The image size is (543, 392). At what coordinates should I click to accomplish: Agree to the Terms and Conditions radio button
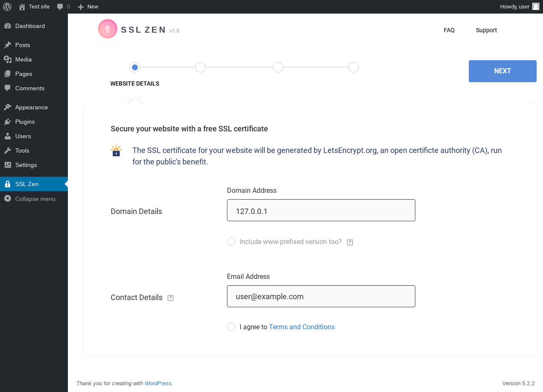tap(231, 327)
